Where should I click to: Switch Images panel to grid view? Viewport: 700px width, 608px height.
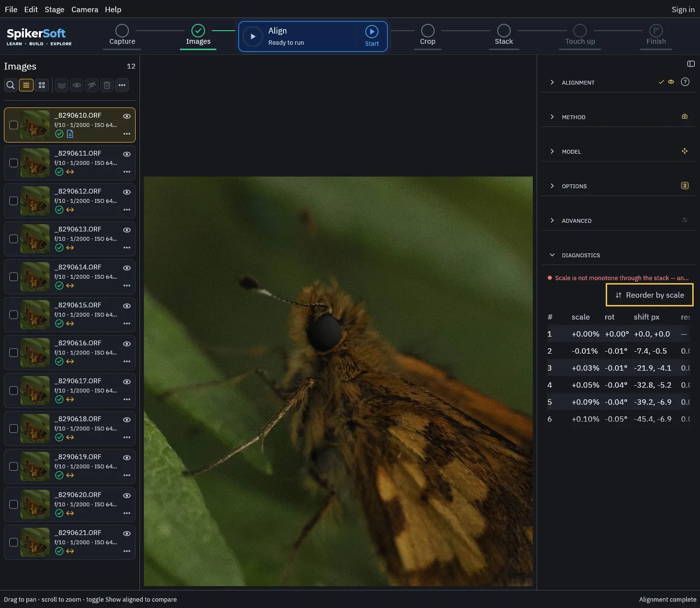[x=42, y=85]
